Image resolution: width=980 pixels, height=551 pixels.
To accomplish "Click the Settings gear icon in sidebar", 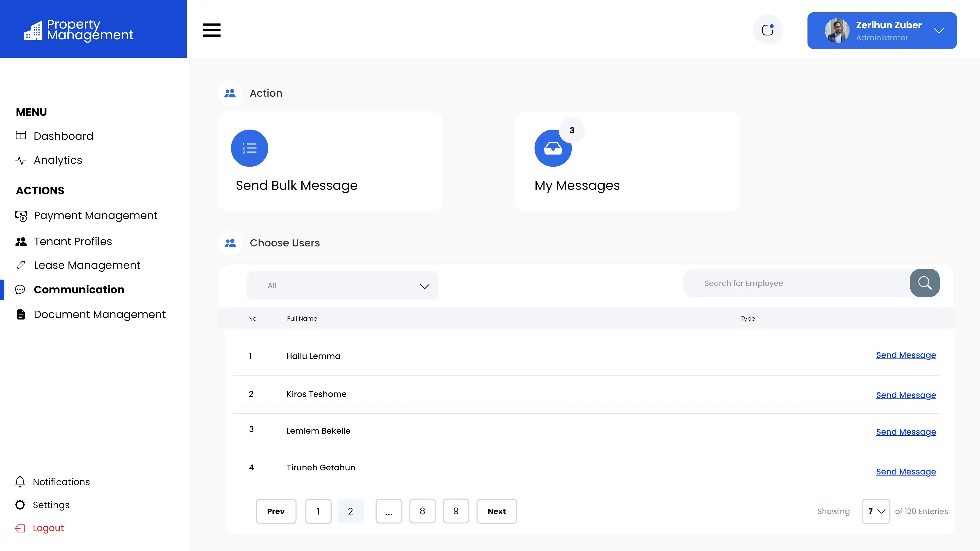I will point(20,505).
